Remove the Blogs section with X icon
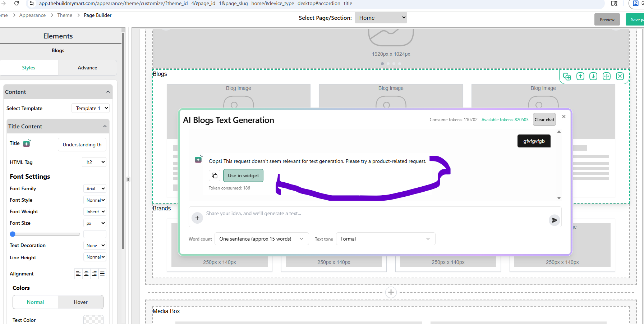This screenshot has height=324, width=644. click(x=620, y=76)
